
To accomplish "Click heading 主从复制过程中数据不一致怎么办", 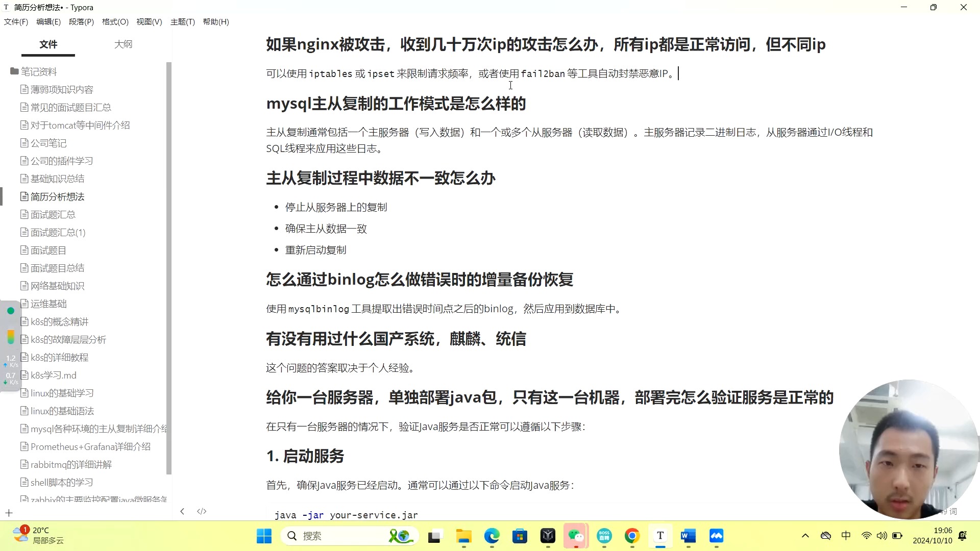I will pos(381,178).
